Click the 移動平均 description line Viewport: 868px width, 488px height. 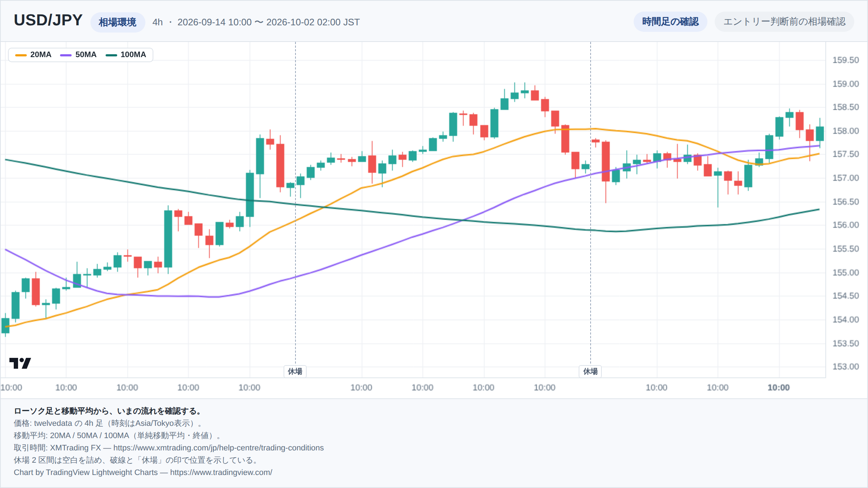pos(117,436)
